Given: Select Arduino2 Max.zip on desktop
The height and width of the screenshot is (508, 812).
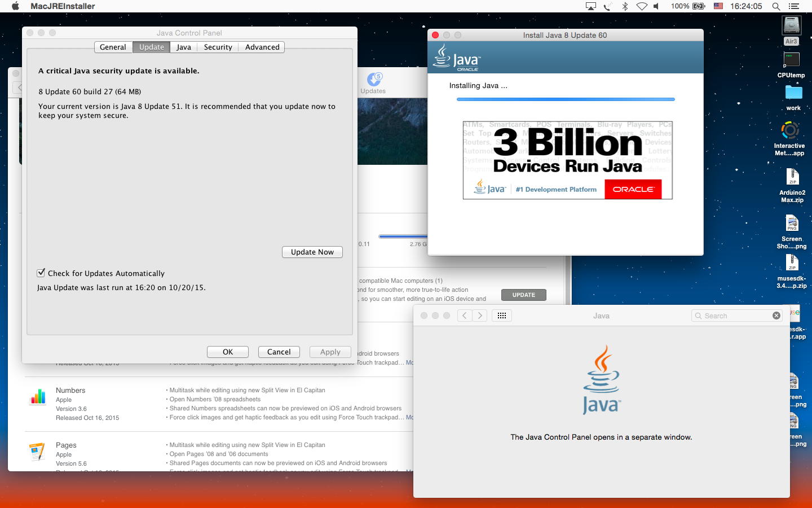Looking at the screenshot, I should 792,185.
